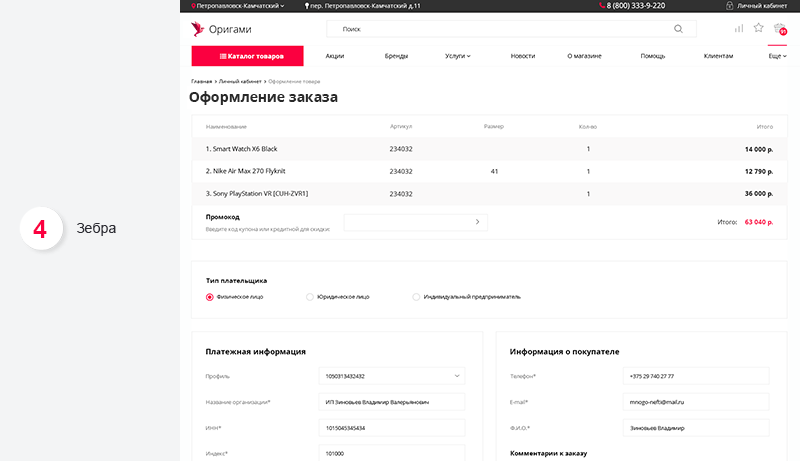
Task: Apply promo code with the arrow button
Action: 478,222
